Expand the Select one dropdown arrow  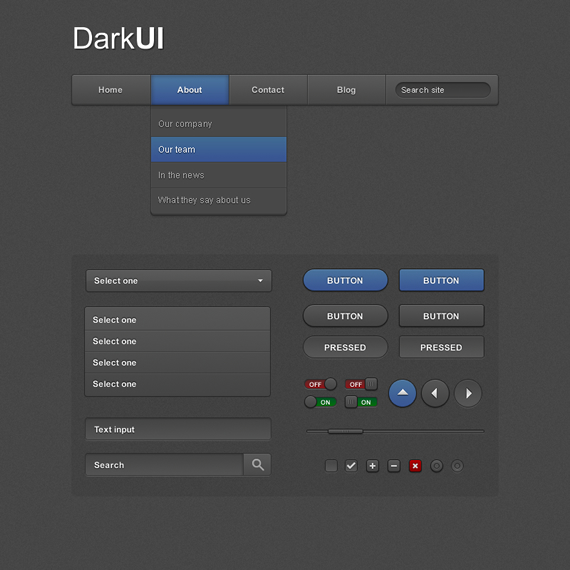click(260, 281)
